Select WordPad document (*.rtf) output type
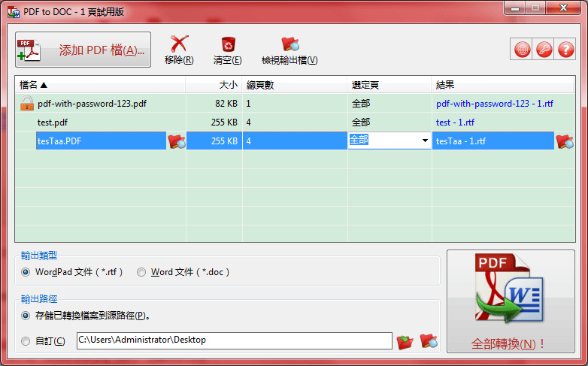 pos(72,272)
